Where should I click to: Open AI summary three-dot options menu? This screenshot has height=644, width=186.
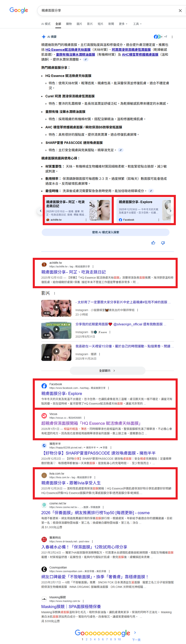pos(172,37)
